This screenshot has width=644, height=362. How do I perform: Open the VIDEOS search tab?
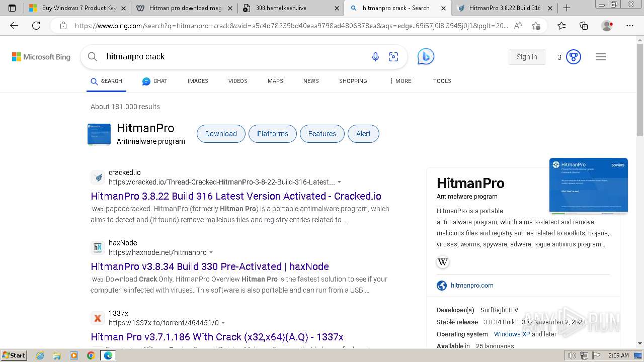(x=237, y=81)
